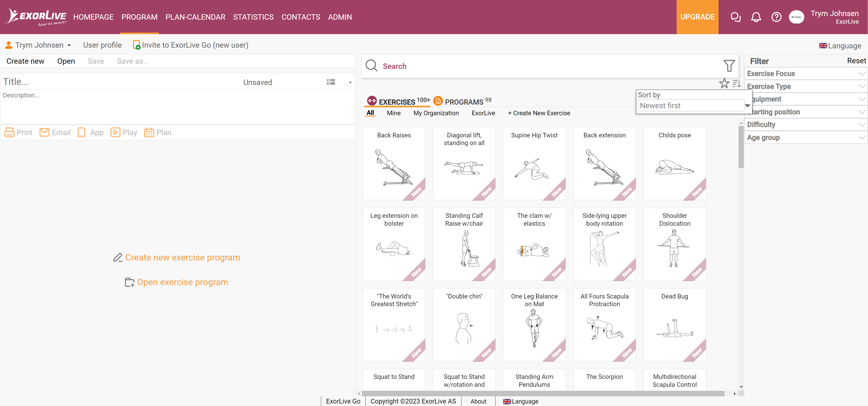This screenshot has width=868, height=406.
Task: Reset the filters
Action: [856, 61]
